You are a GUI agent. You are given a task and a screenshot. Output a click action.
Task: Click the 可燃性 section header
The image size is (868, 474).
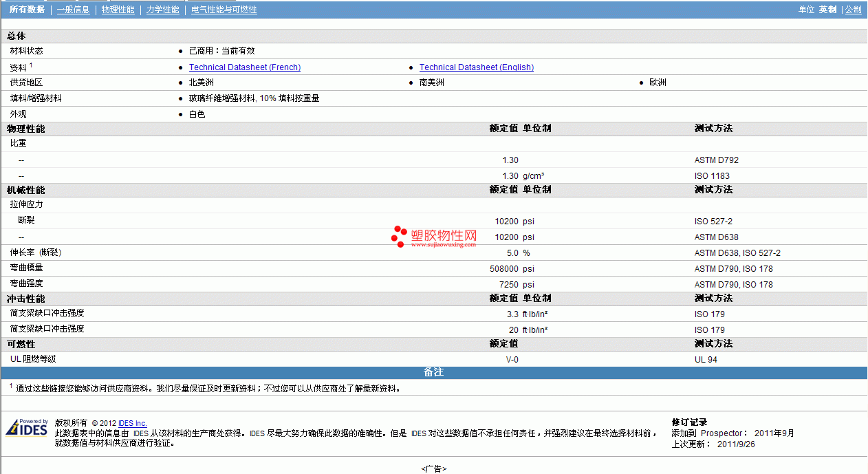pos(21,344)
